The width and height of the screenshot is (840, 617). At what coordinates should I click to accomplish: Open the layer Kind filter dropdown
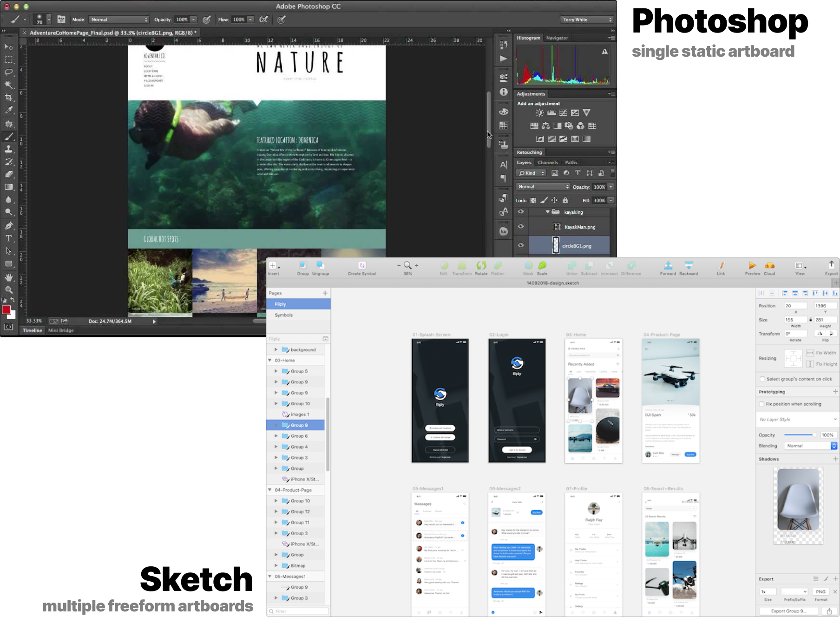click(x=531, y=173)
